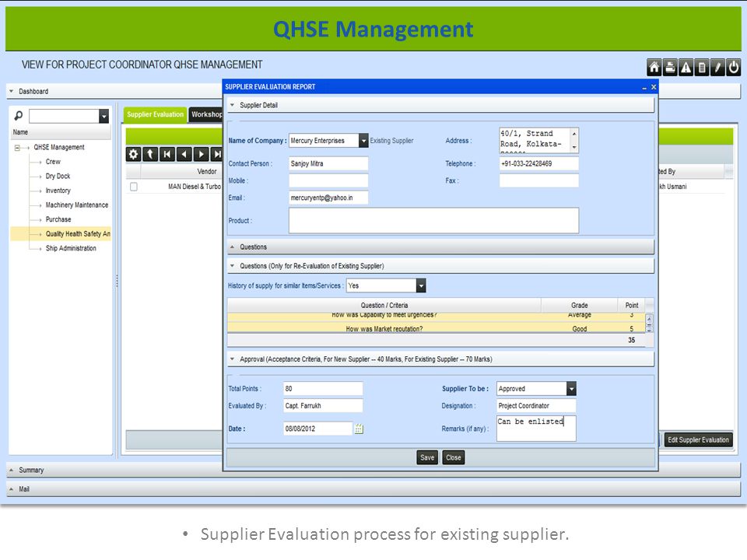Go to Home using house icon
This screenshot has height=560, width=747.
click(x=654, y=67)
